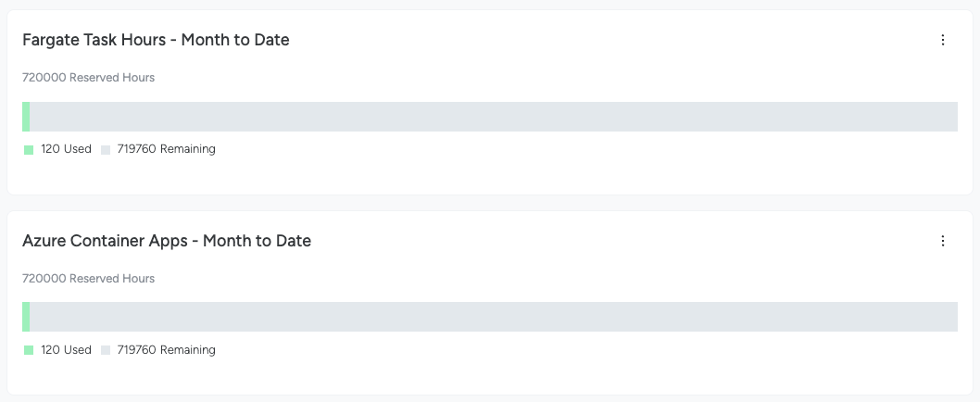Select the 'Azure Container Apps - Month to Date' title

167,241
